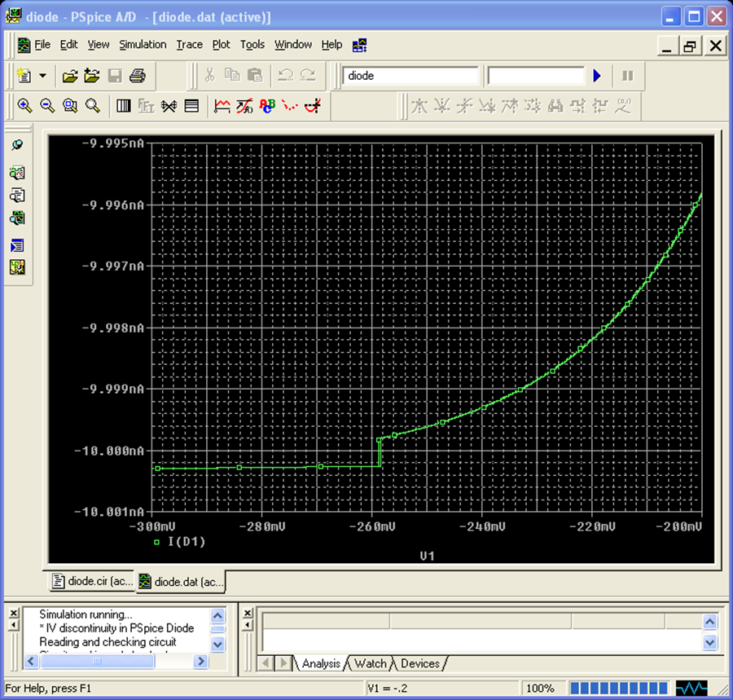Click the blue Simulation Queue sidebar icon
Image resolution: width=733 pixels, height=700 pixels.
(17, 245)
